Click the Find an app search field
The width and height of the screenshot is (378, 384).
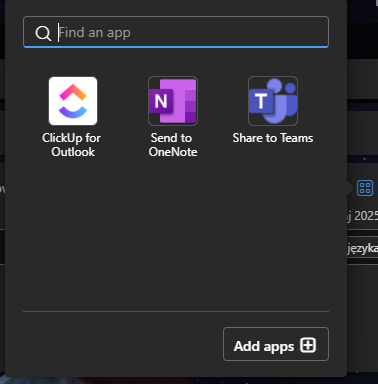[x=176, y=32]
